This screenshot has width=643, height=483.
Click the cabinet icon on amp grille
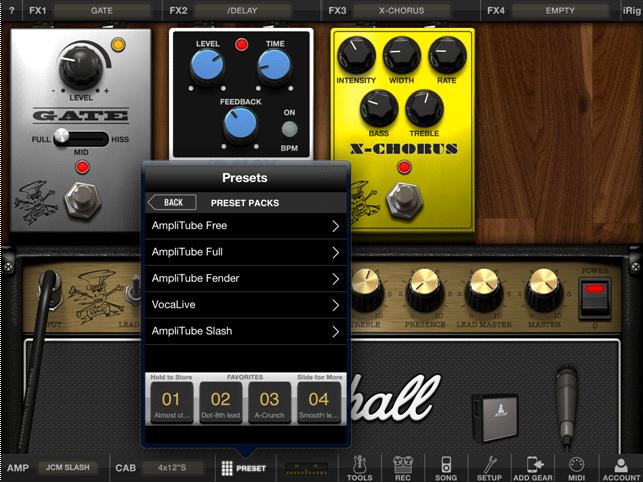point(495,418)
